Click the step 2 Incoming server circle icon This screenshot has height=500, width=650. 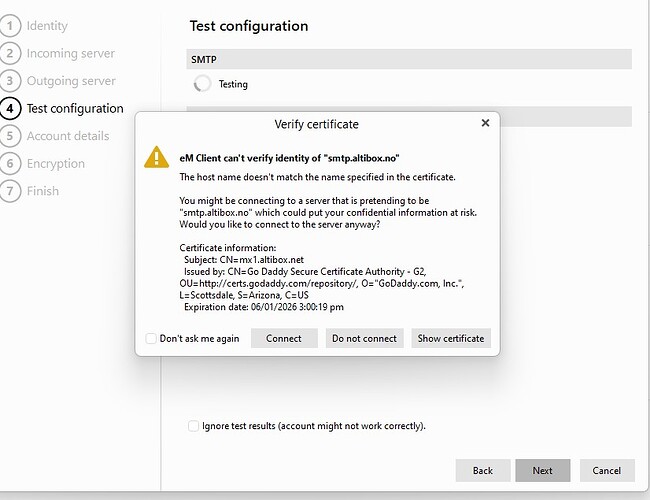pyautogui.click(x=10, y=53)
